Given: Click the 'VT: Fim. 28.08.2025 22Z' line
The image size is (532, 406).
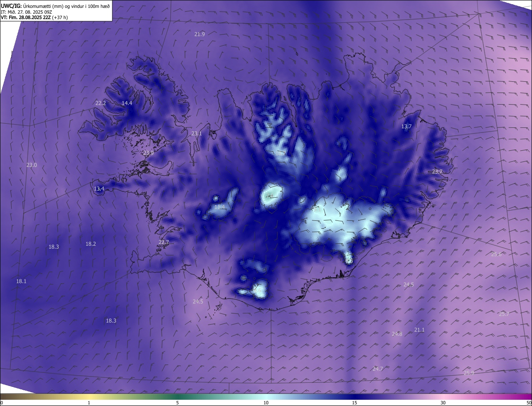Looking at the screenshot, I should (x=34, y=17).
